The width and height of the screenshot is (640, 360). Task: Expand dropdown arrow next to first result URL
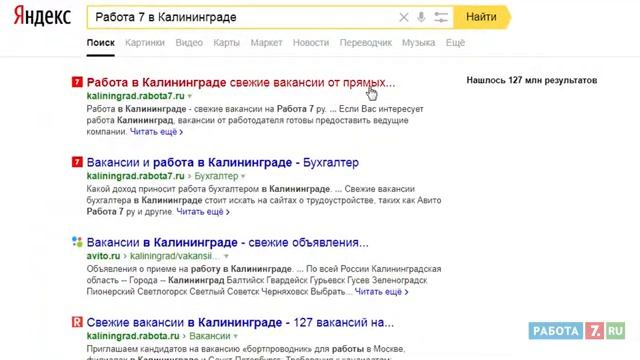189,97
